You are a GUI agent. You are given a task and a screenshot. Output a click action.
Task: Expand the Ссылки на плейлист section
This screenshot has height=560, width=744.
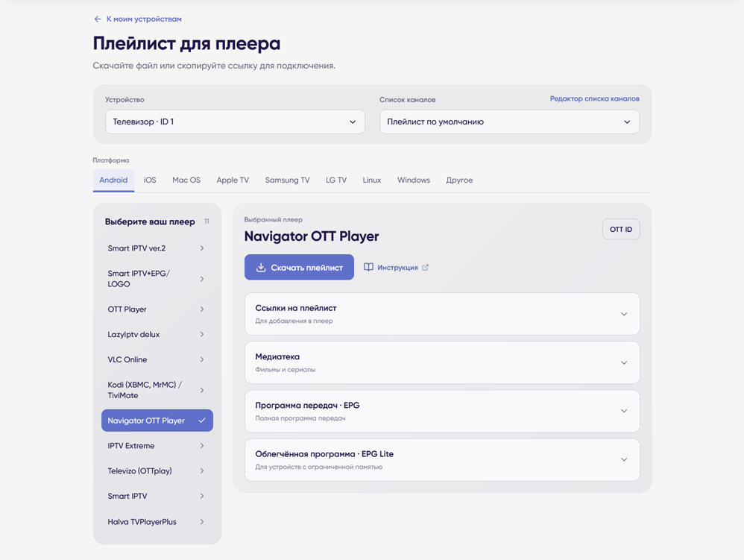(x=442, y=314)
